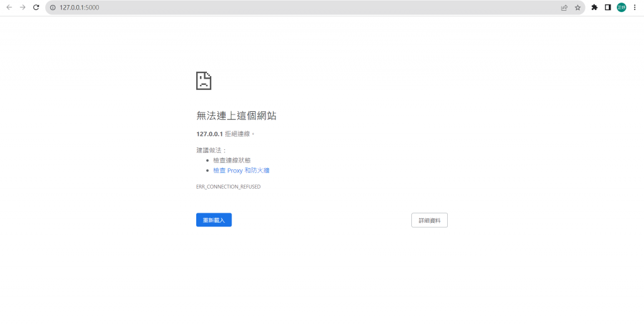The image size is (644, 326).
Task: Click the address bar showing 127.0.0.1:5000
Action: (x=315, y=8)
